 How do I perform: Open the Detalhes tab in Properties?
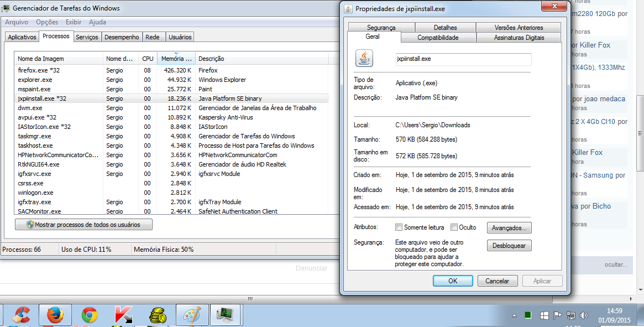tap(445, 27)
